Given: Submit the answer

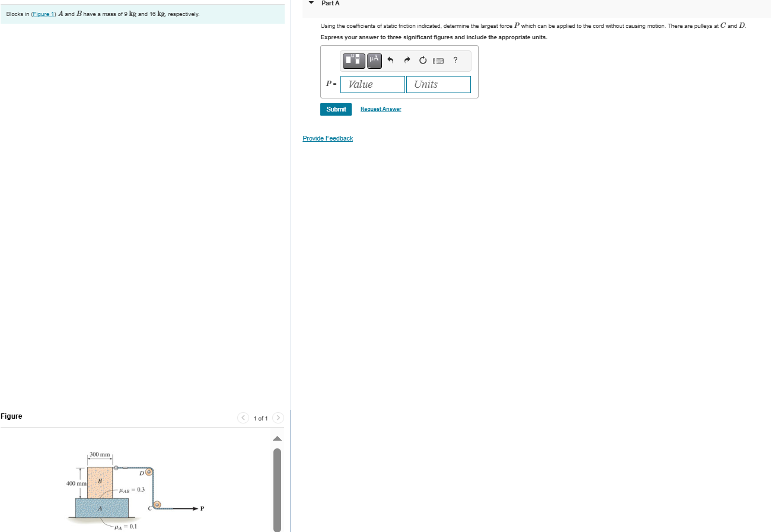Looking at the screenshot, I should click(x=336, y=109).
